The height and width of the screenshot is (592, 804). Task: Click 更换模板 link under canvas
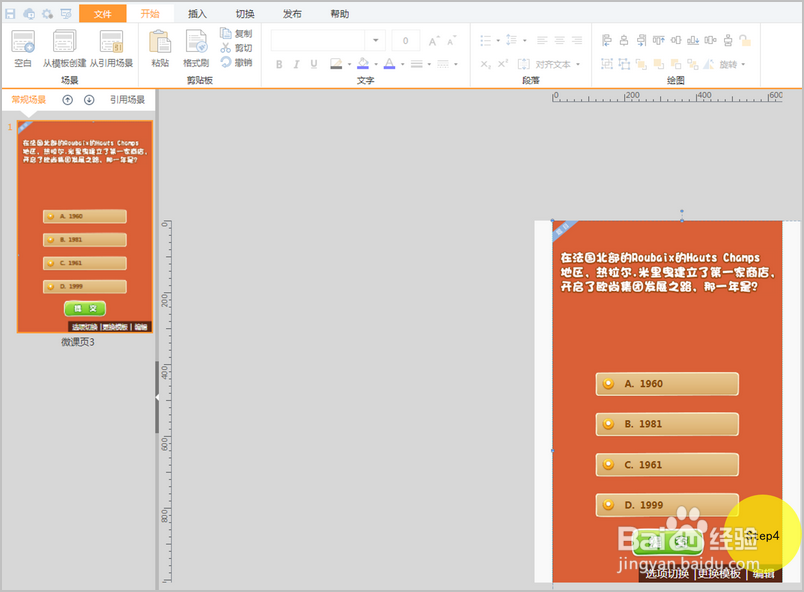[x=719, y=574]
